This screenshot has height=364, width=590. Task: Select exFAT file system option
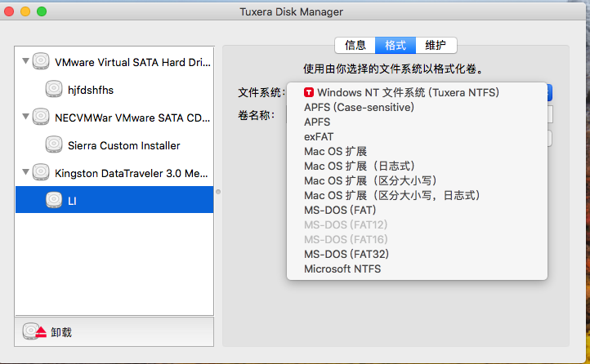coord(319,137)
